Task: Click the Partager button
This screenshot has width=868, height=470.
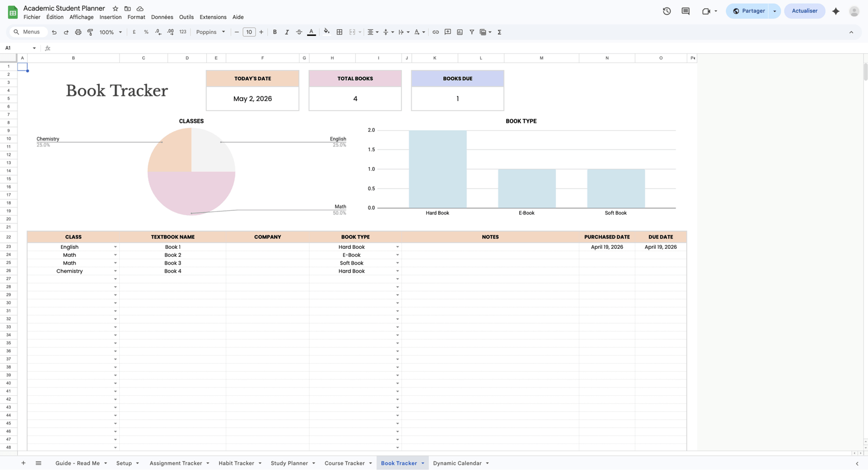Action: 748,11
